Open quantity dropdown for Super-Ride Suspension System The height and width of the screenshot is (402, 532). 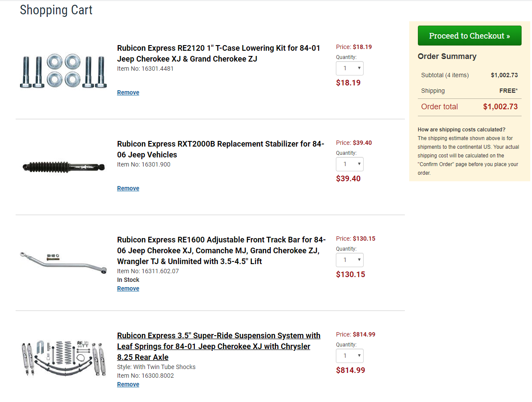tap(349, 356)
